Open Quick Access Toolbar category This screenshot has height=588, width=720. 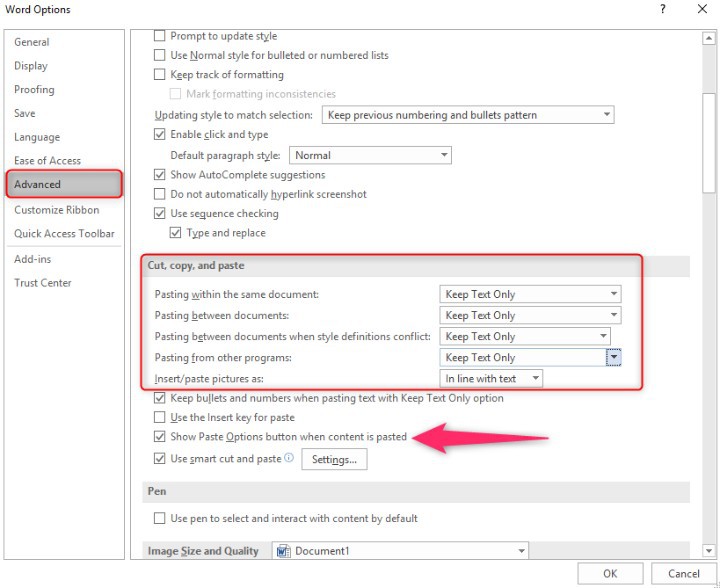[x=64, y=234]
